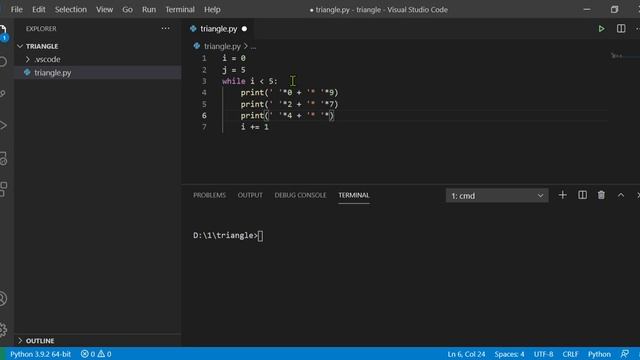Image resolution: width=640 pixels, height=360 pixels.
Task: Open Explorer views and more actions menu
Action: (165, 29)
